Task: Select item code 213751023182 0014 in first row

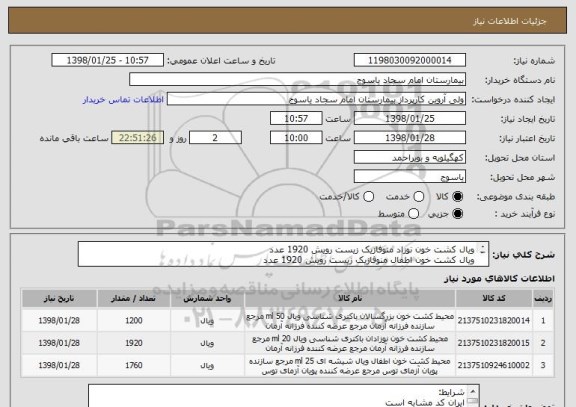Action: 494,321
